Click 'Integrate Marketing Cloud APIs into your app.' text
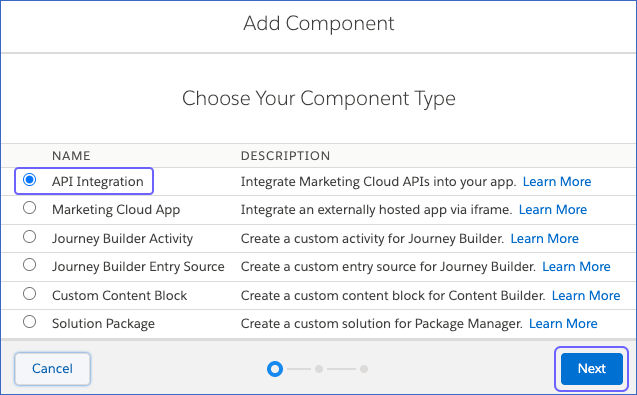This screenshot has height=395, width=637. click(378, 181)
